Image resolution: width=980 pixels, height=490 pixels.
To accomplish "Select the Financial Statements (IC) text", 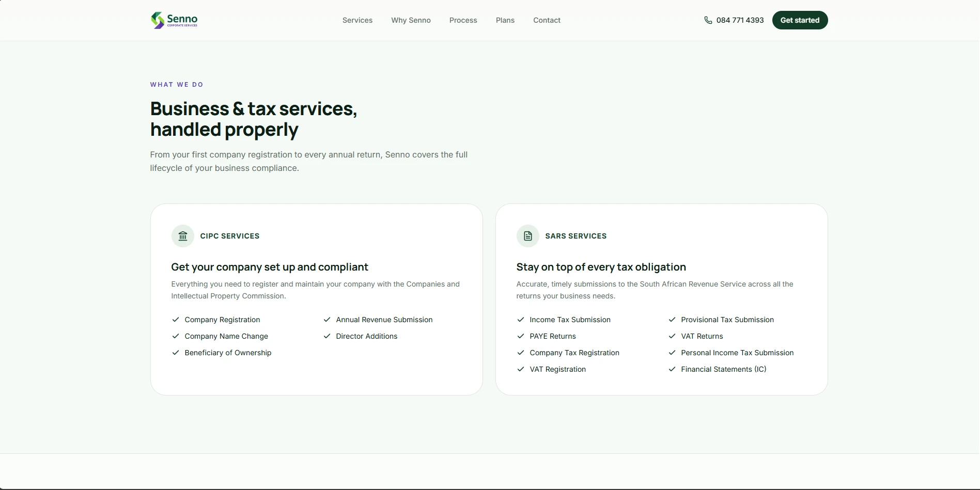I will (724, 369).
